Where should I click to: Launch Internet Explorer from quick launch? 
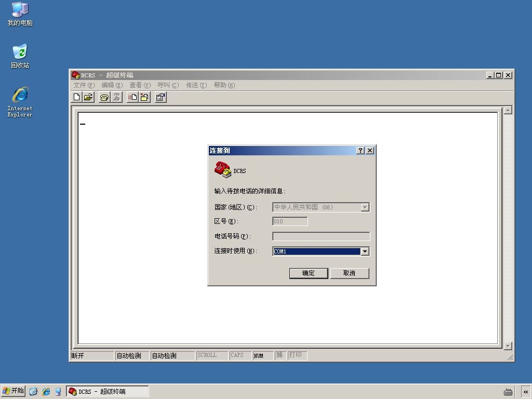(x=46, y=392)
